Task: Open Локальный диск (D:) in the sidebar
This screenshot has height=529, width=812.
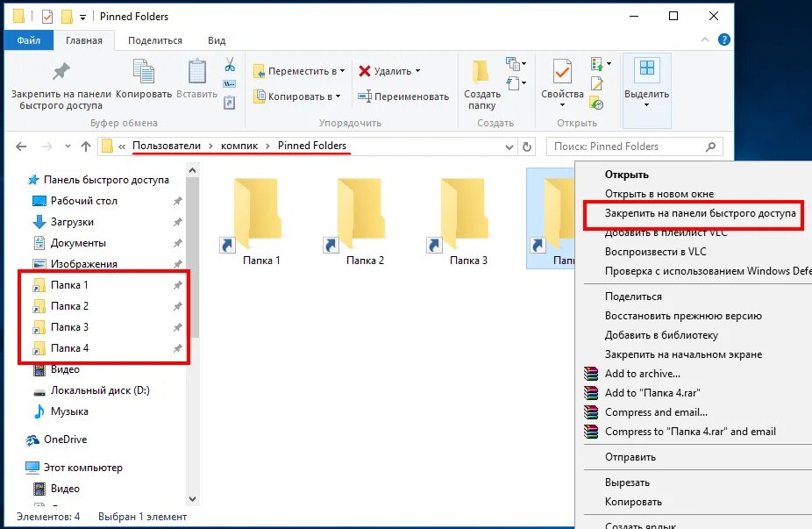Action: 100,390
